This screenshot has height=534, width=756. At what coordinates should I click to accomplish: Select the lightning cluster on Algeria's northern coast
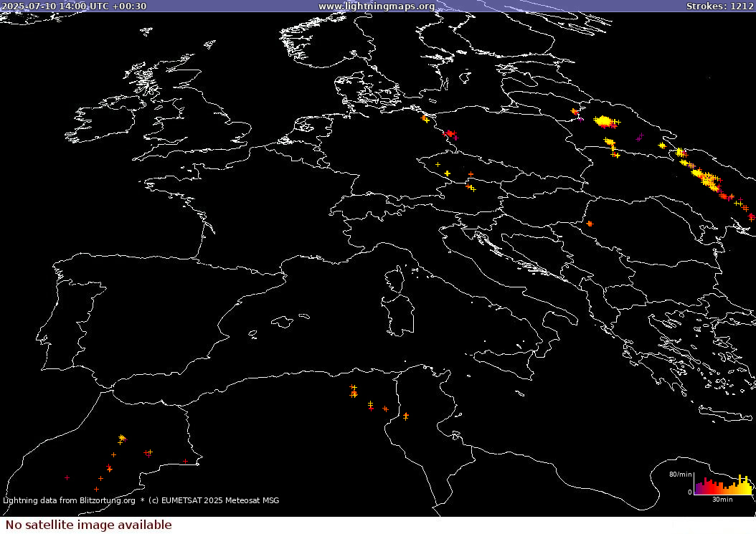354,391
